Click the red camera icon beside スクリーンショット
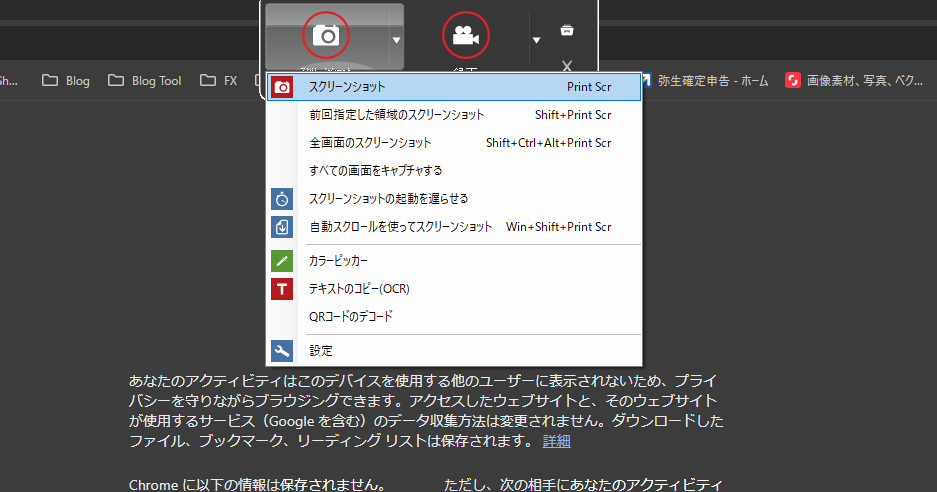 [283, 88]
